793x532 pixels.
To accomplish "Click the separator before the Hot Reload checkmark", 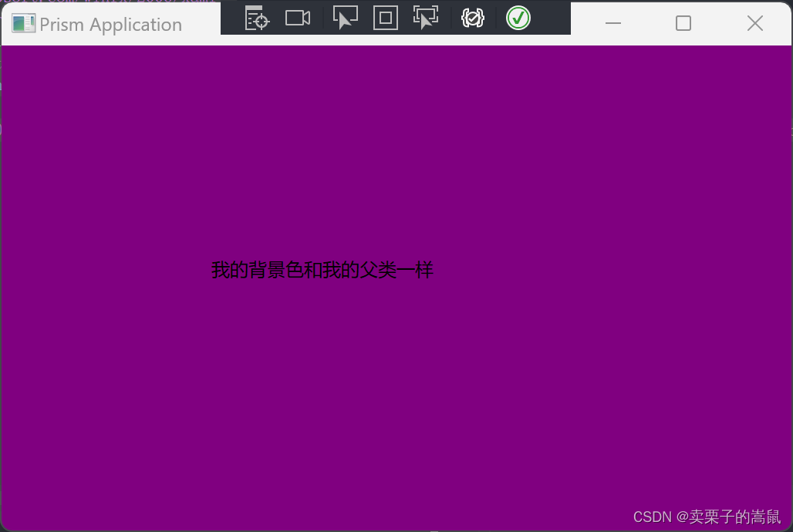I will click(x=496, y=19).
